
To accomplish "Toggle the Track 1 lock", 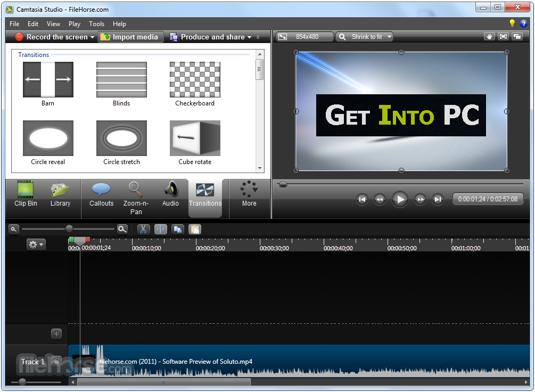I will pyautogui.click(x=56, y=361).
